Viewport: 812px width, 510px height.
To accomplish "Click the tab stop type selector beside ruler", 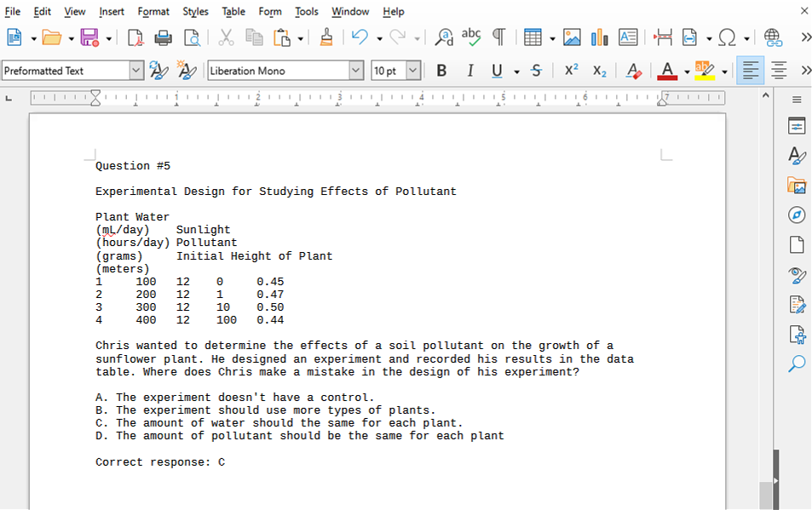I will pyautogui.click(x=9, y=98).
